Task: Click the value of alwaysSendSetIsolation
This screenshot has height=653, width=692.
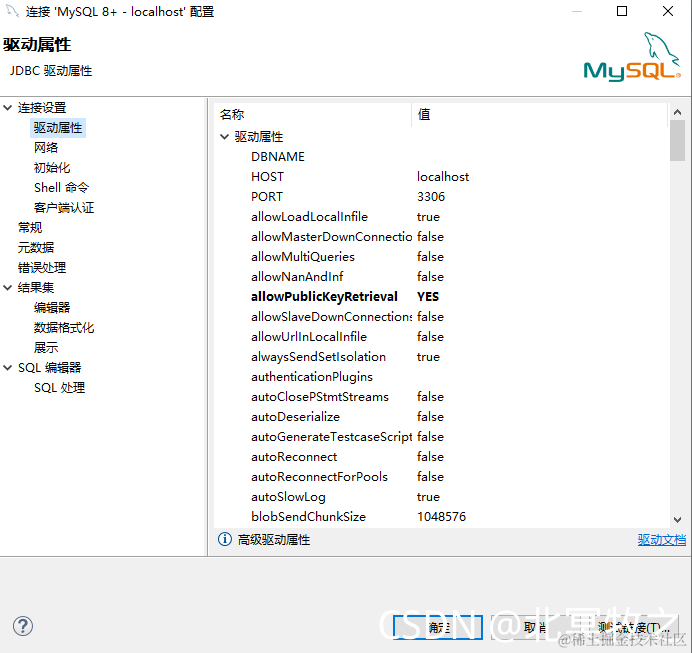Action: click(x=428, y=357)
